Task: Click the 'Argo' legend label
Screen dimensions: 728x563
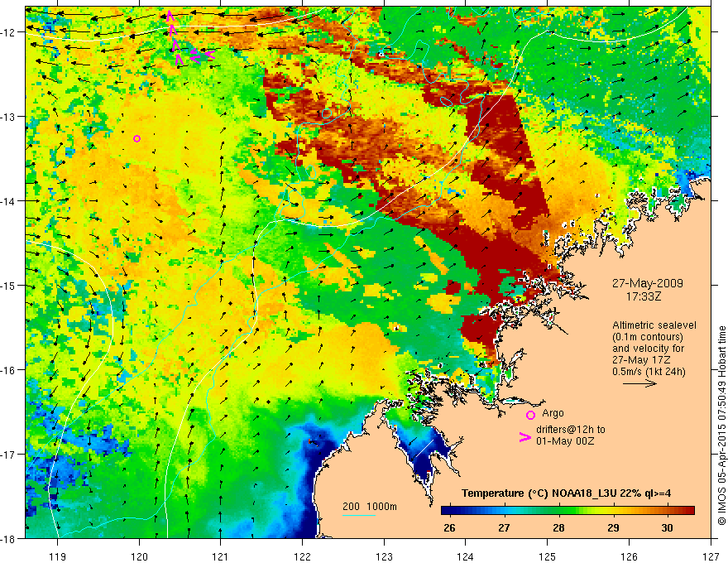Action: pos(553,413)
